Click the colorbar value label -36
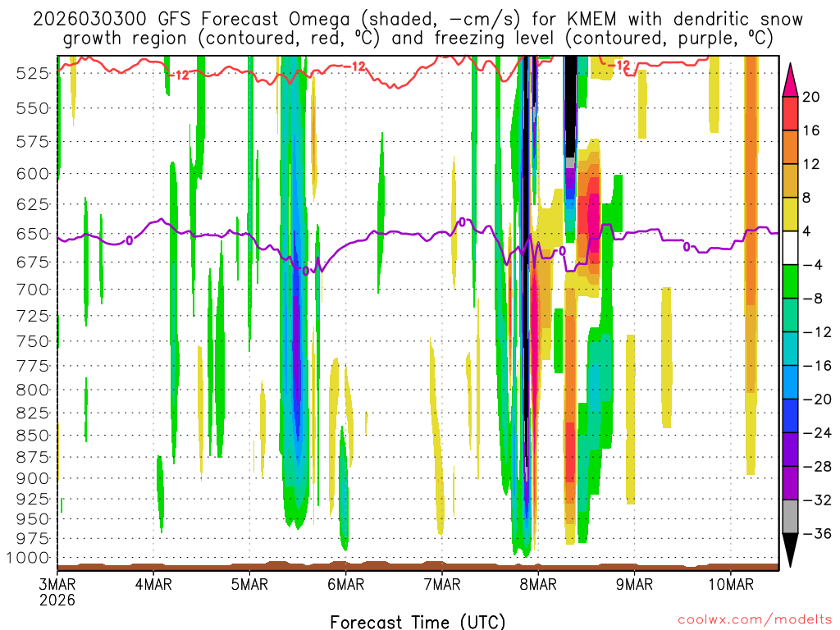The image size is (840, 630). [x=818, y=533]
